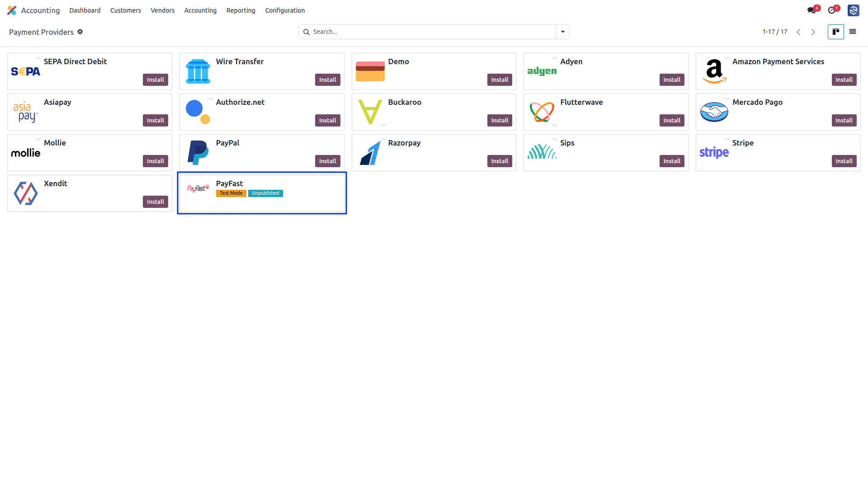Click the PayFast logo

pos(198,188)
